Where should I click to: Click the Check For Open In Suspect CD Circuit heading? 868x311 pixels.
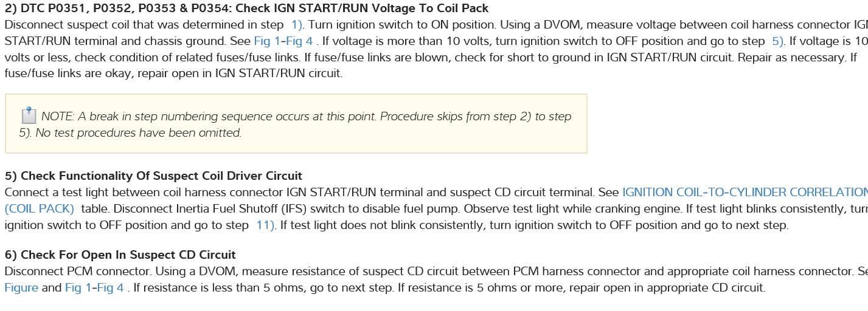coord(120,255)
